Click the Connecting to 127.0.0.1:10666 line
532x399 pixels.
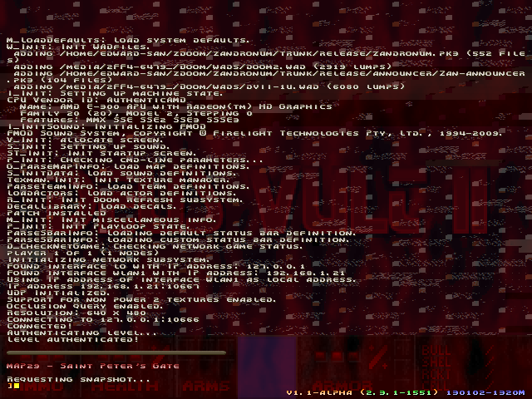coord(103,319)
